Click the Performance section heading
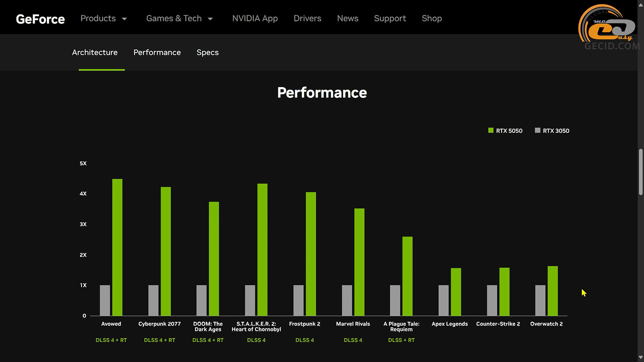 (322, 93)
